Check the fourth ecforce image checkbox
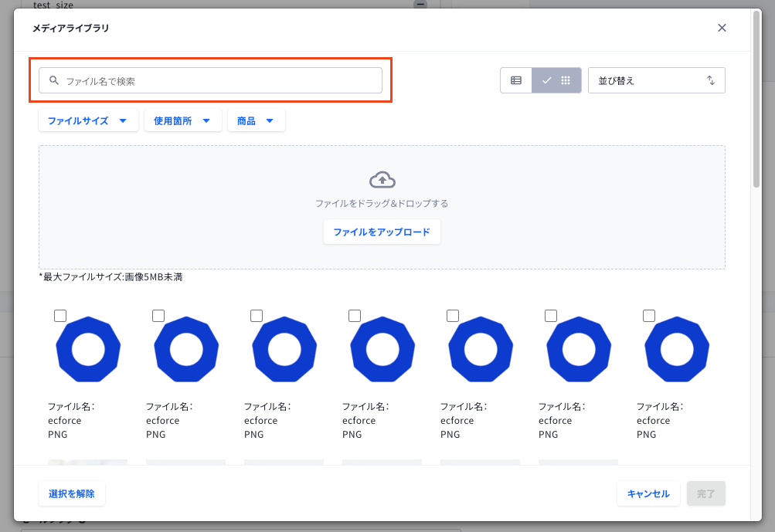 point(355,316)
